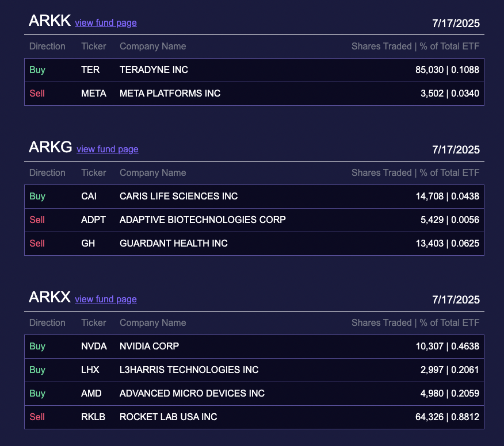Image resolution: width=504 pixels, height=446 pixels.
Task: Click the ARKG fund heading
Action: 50,147
